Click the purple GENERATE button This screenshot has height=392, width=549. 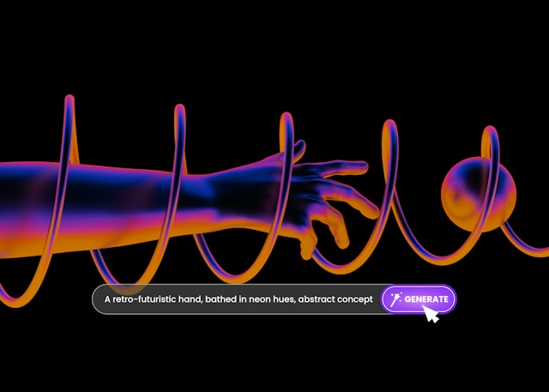click(419, 299)
